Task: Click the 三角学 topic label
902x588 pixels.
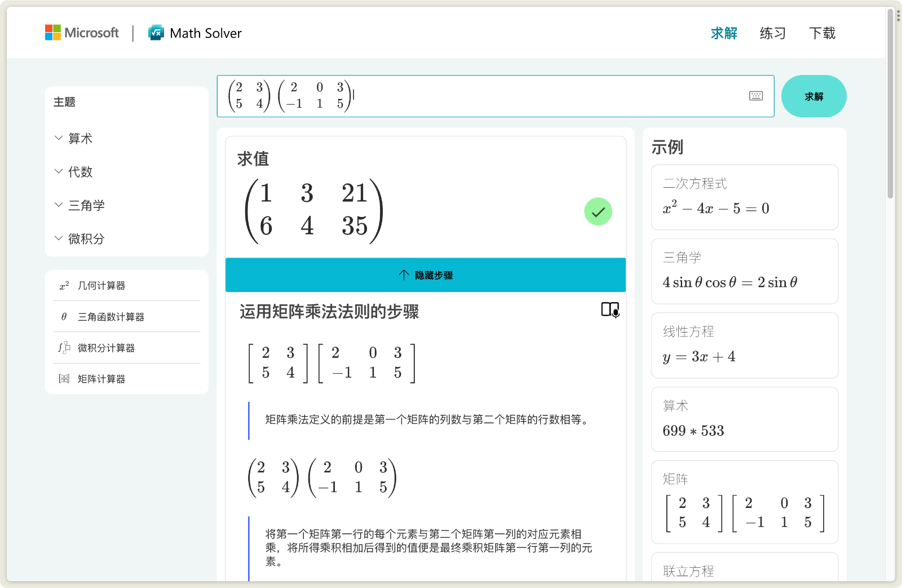Action: tap(86, 205)
